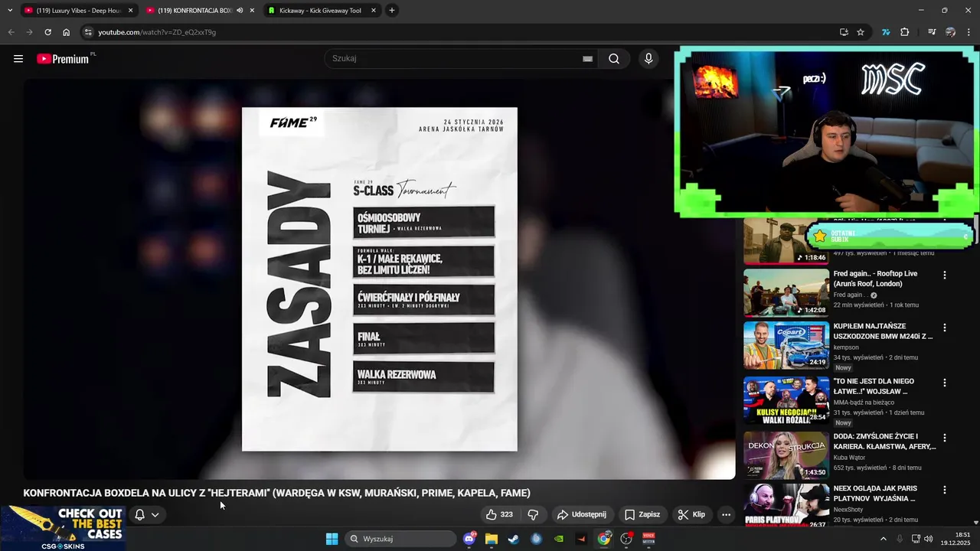980x551 pixels.
Task: Bookmark this page with star
Action: (x=861, y=32)
